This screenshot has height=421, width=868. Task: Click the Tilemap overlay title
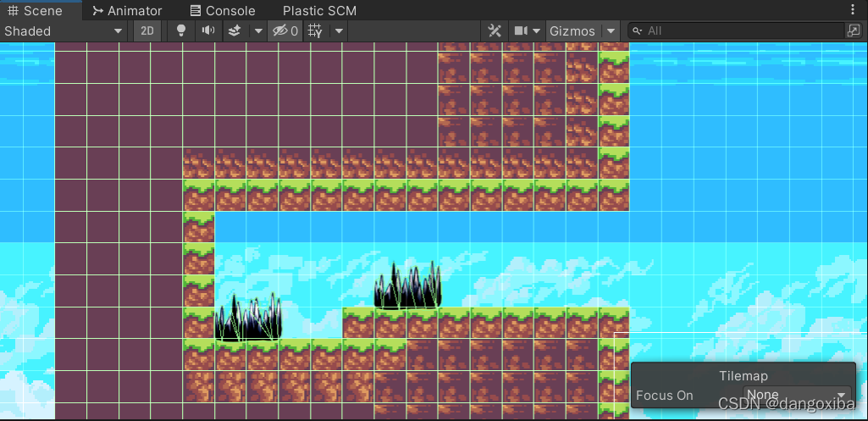tap(744, 376)
